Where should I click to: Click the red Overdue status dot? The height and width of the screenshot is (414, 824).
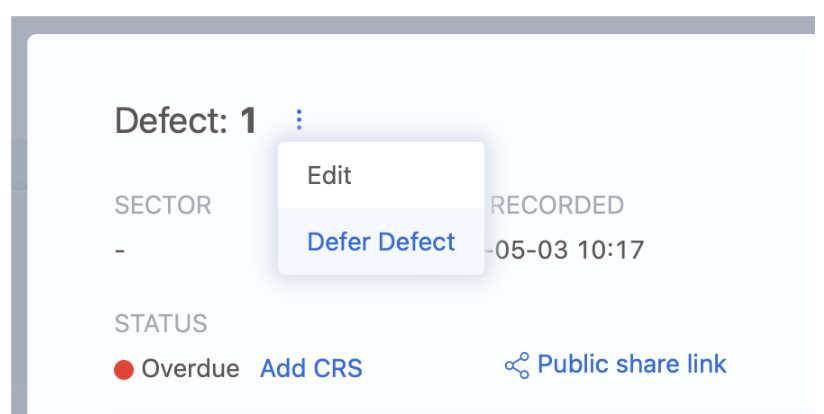124,370
